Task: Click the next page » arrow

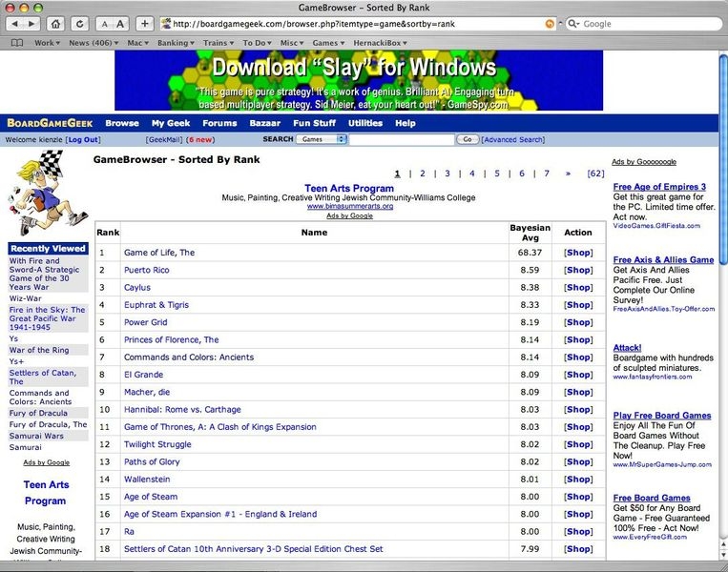Action: tap(568, 174)
